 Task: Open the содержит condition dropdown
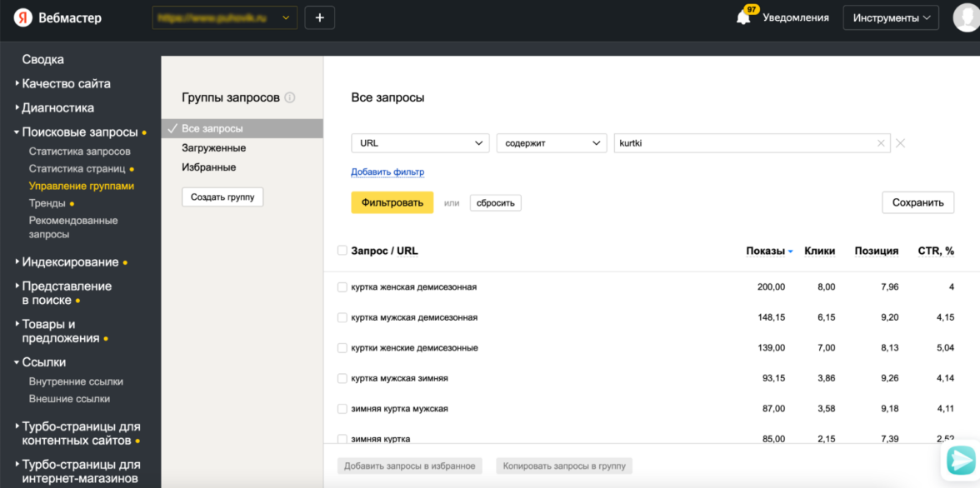point(552,143)
